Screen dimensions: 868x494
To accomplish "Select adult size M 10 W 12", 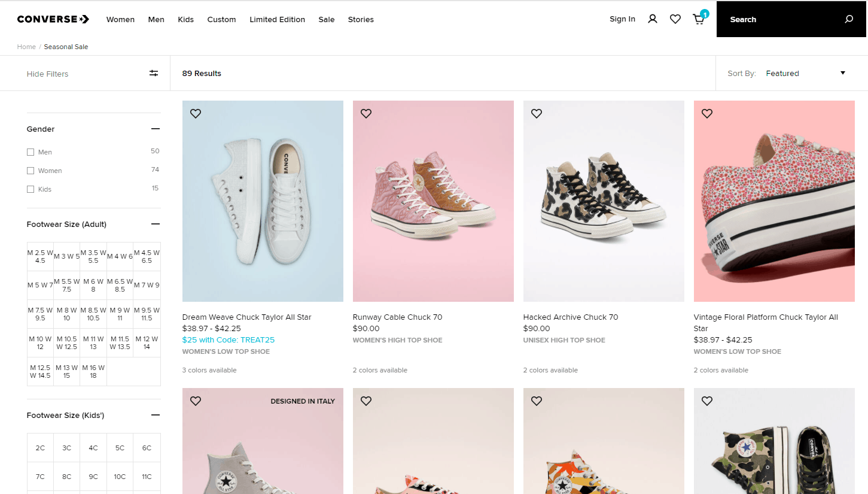I will point(40,343).
